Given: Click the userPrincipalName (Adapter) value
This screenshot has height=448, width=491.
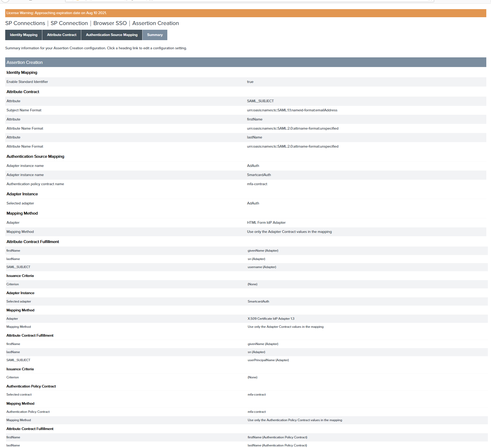Looking at the screenshot, I should (x=268, y=360).
